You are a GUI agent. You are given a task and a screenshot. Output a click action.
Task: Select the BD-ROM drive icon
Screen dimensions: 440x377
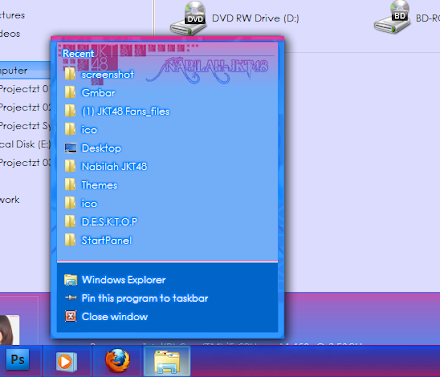[x=392, y=17]
